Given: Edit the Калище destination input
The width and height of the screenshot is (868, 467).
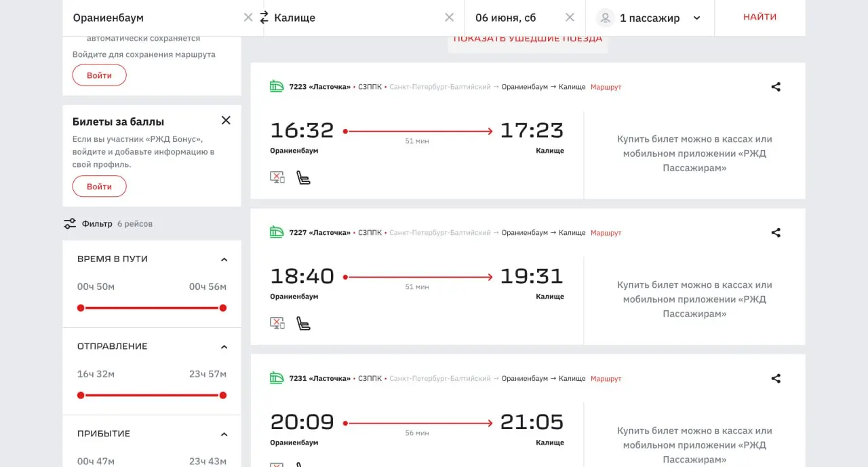Looking at the screenshot, I should (x=356, y=18).
